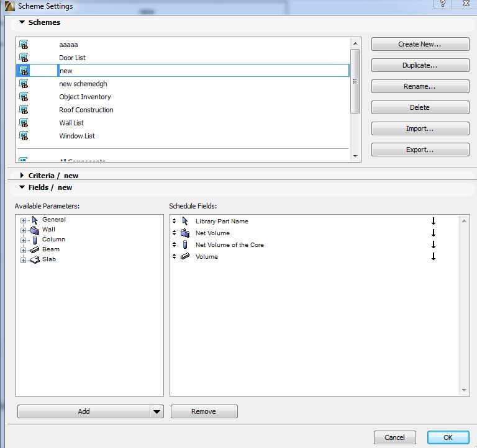Viewport: 477px width, 448px height.
Task: Select the new schemedgh scheme name
Action: pyautogui.click(x=83, y=84)
